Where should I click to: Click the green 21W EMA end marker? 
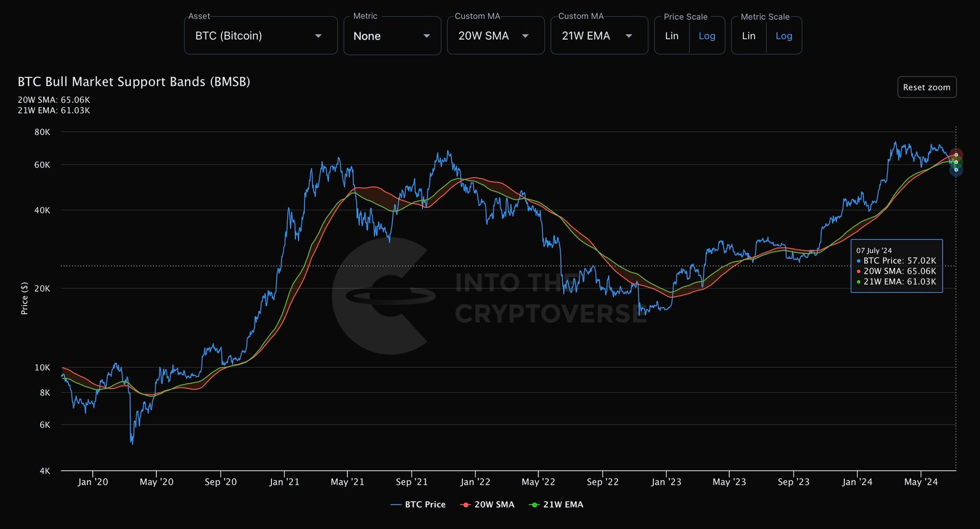click(956, 162)
